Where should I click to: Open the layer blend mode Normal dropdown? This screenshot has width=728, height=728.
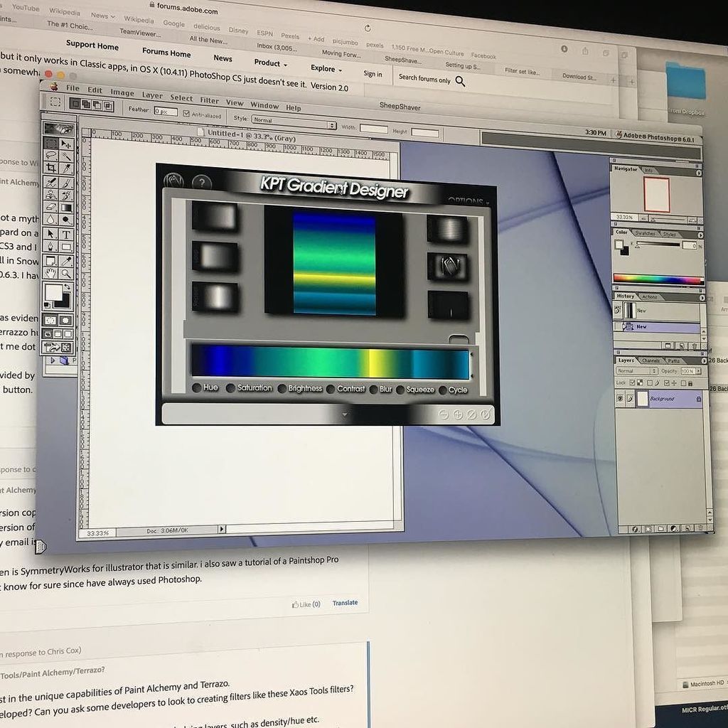point(637,370)
